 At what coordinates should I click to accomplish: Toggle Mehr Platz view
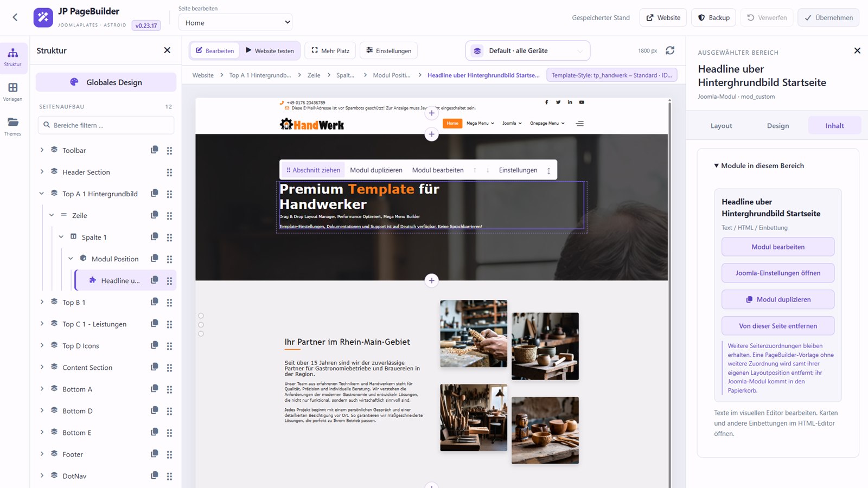(330, 50)
